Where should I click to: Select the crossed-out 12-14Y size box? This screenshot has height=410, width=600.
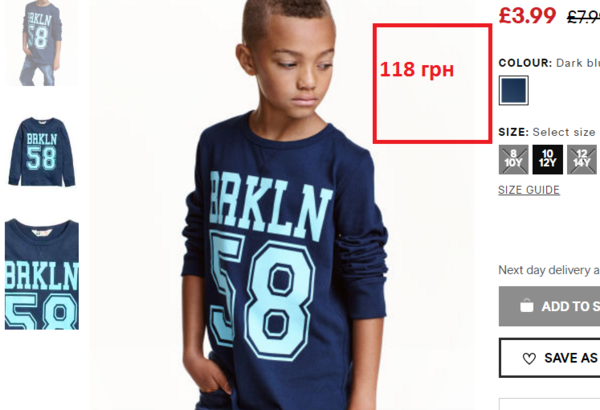582,159
